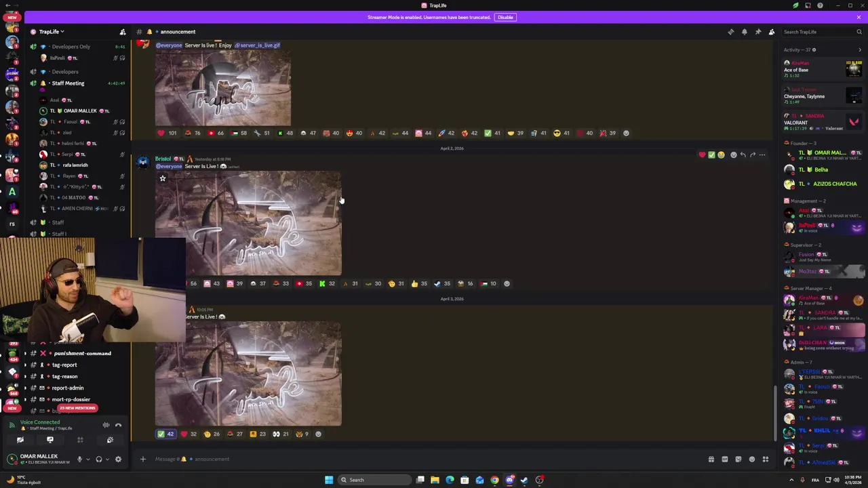Open the soundboard
This screenshot has height=488, width=868.
110,440
